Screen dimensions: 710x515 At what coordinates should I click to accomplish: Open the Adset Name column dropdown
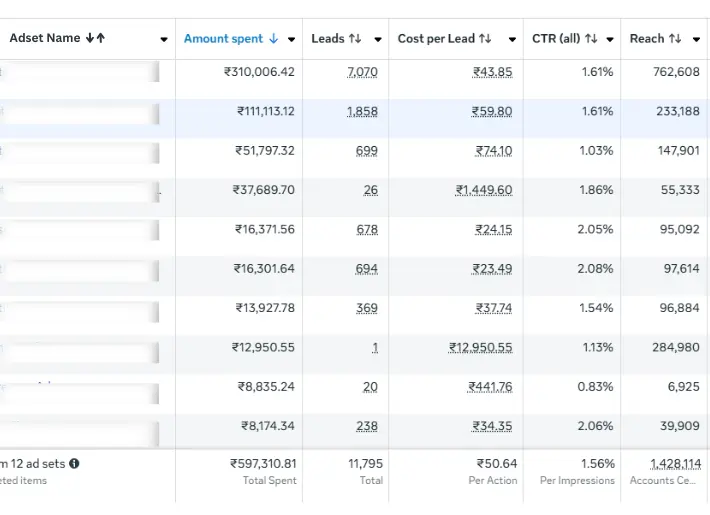164,40
